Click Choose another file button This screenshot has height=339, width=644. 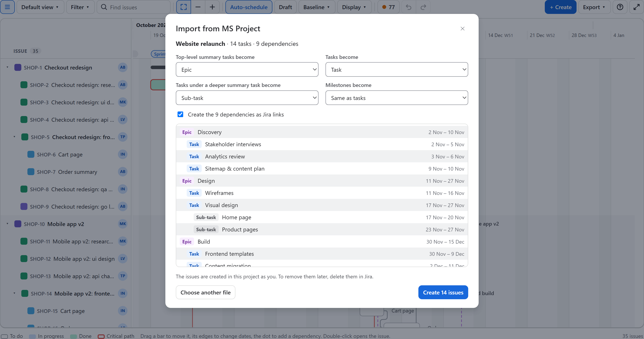(206, 292)
